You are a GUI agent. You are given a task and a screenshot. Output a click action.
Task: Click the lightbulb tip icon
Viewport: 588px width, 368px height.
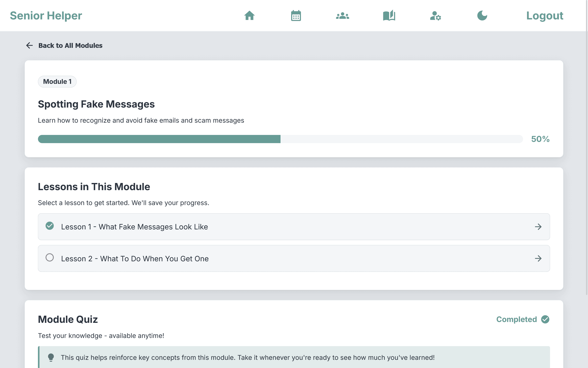click(x=51, y=357)
